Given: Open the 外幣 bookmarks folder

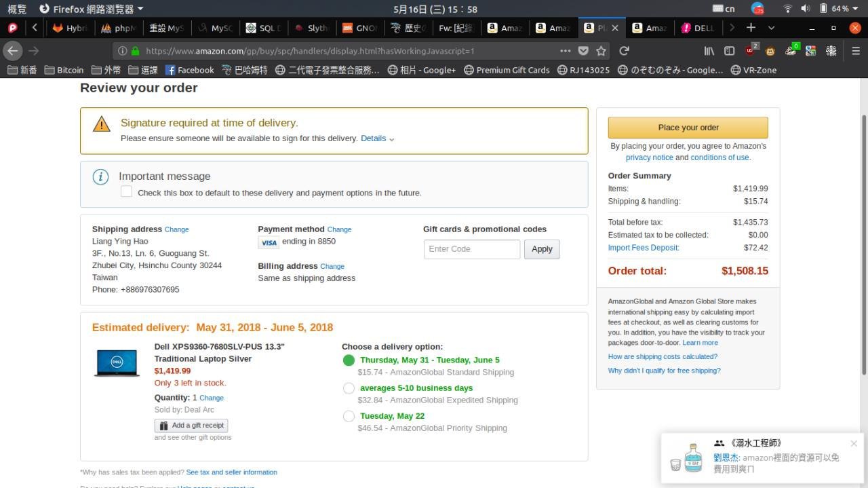Looking at the screenshot, I should 106,70.
